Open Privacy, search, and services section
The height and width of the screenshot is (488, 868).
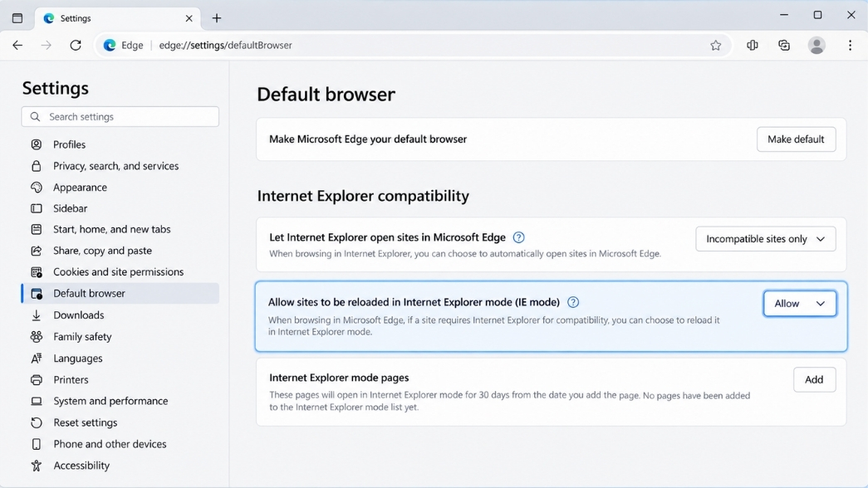[x=120, y=166]
